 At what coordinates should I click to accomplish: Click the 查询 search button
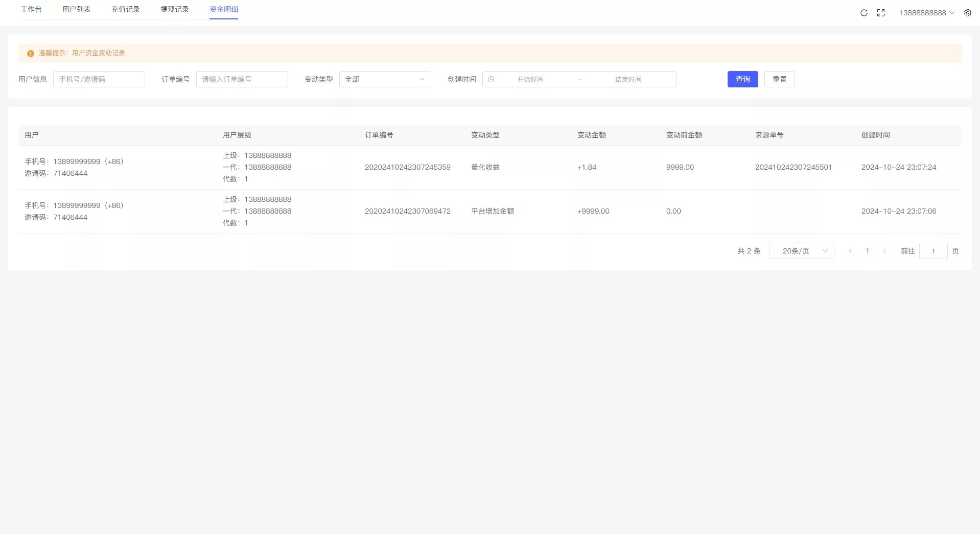click(x=742, y=79)
